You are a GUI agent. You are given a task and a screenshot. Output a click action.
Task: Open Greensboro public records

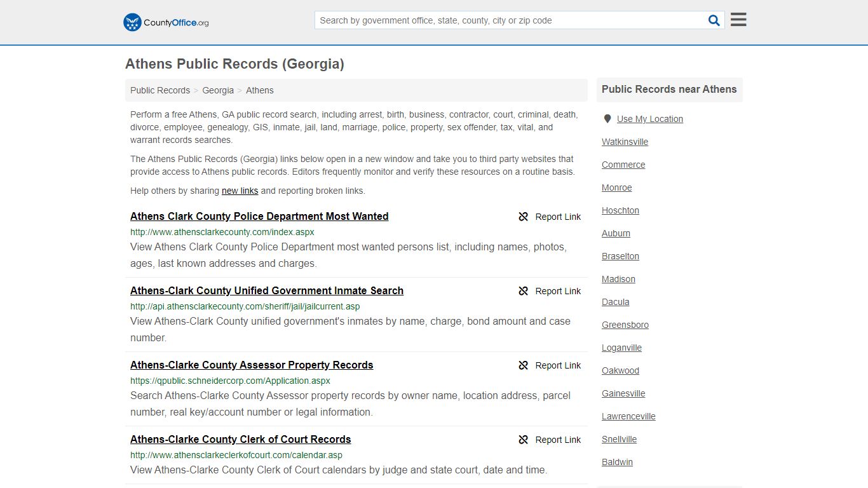625,325
